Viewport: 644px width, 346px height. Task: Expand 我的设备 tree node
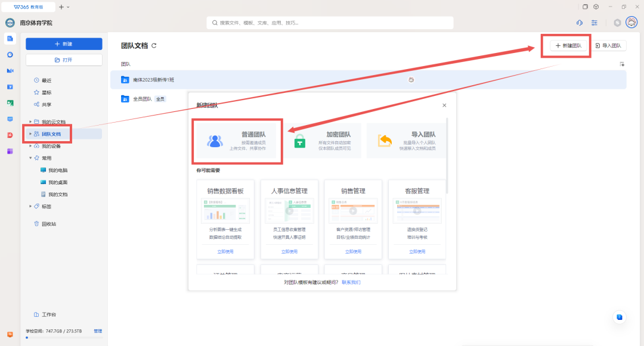pyautogui.click(x=30, y=146)
